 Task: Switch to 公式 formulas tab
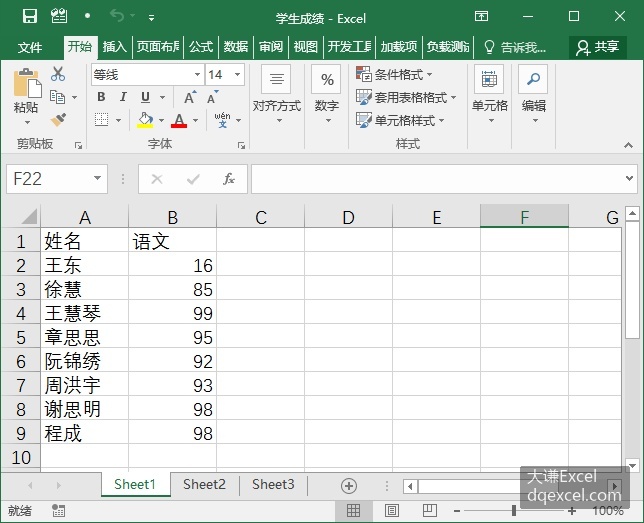point(201,47)
